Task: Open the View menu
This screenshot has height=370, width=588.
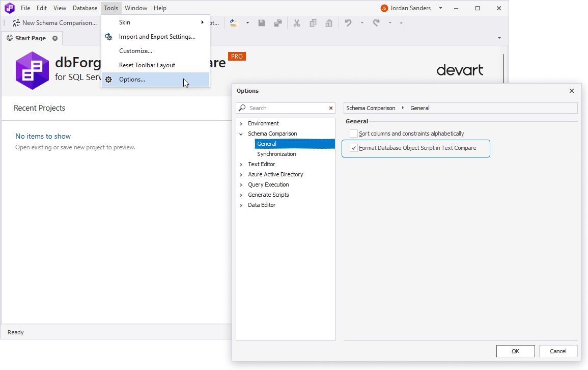Action: click(x=60, y=8)
